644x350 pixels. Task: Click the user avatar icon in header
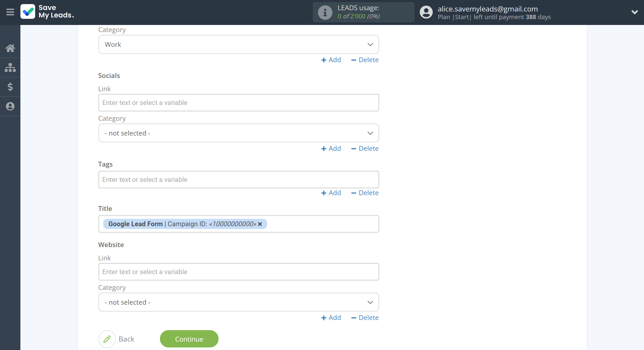coord(426,12)
